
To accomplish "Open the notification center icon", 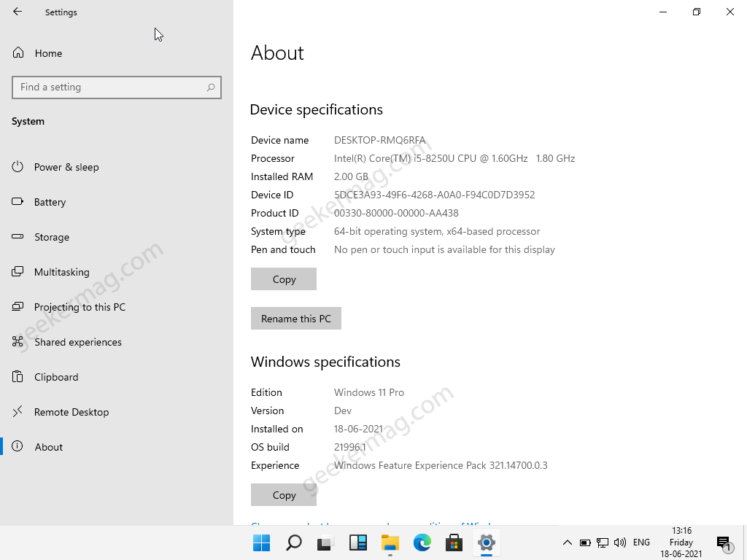I will pyautogui.click(x=724, y=542).
